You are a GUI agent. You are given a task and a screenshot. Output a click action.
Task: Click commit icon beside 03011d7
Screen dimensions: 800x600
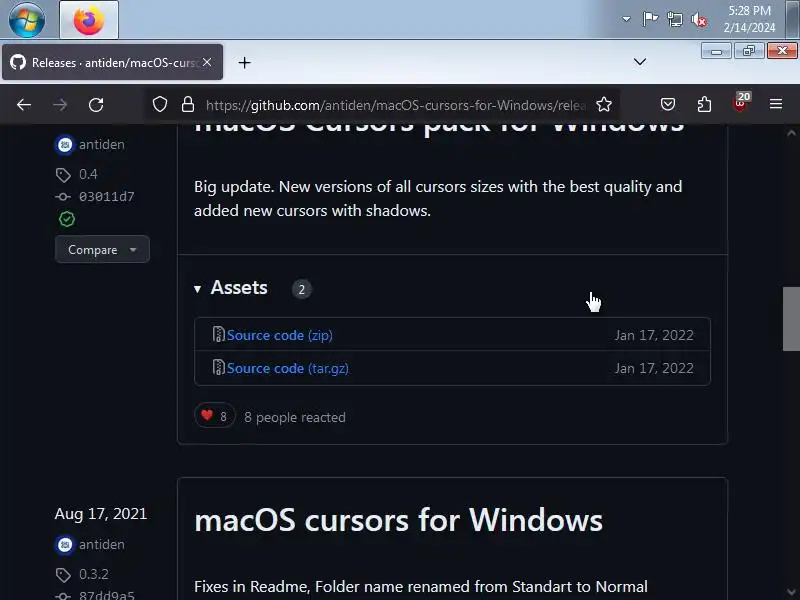point(63,197)
